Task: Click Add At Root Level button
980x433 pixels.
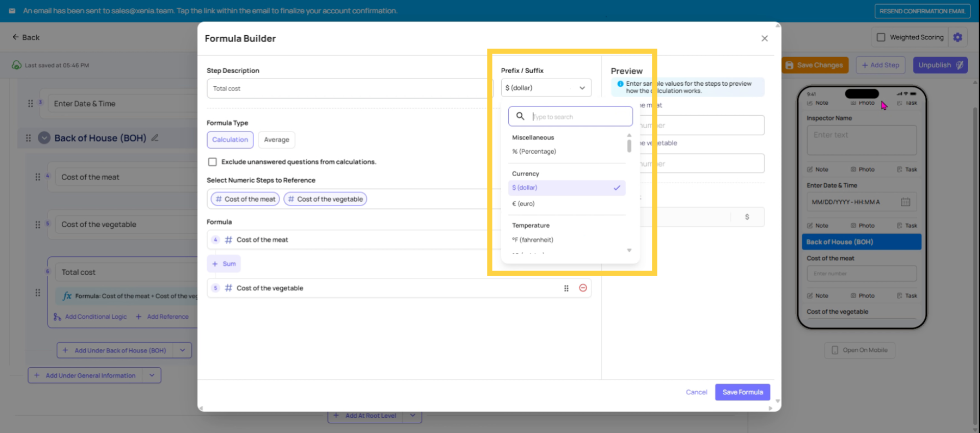Action: tap(365, 416)
